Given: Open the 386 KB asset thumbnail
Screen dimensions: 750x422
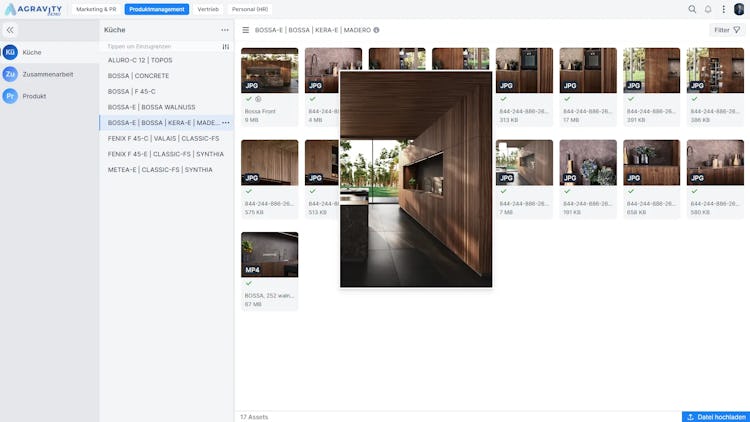Looking at the screenshot, I should pos(715,70).
